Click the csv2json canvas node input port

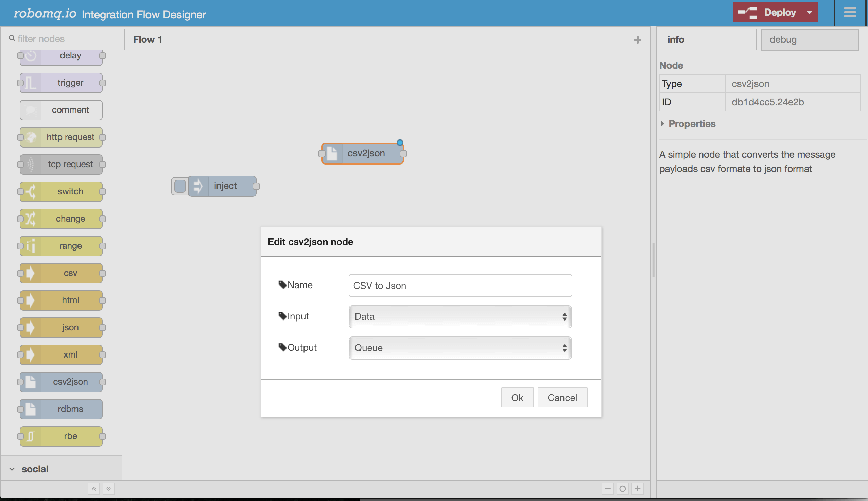tap(322, 154)
